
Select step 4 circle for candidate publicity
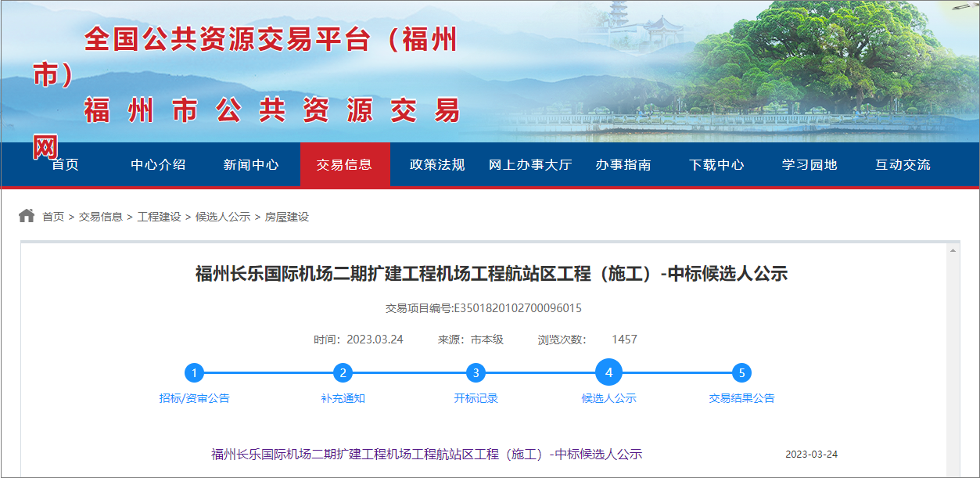coord(608,373)
